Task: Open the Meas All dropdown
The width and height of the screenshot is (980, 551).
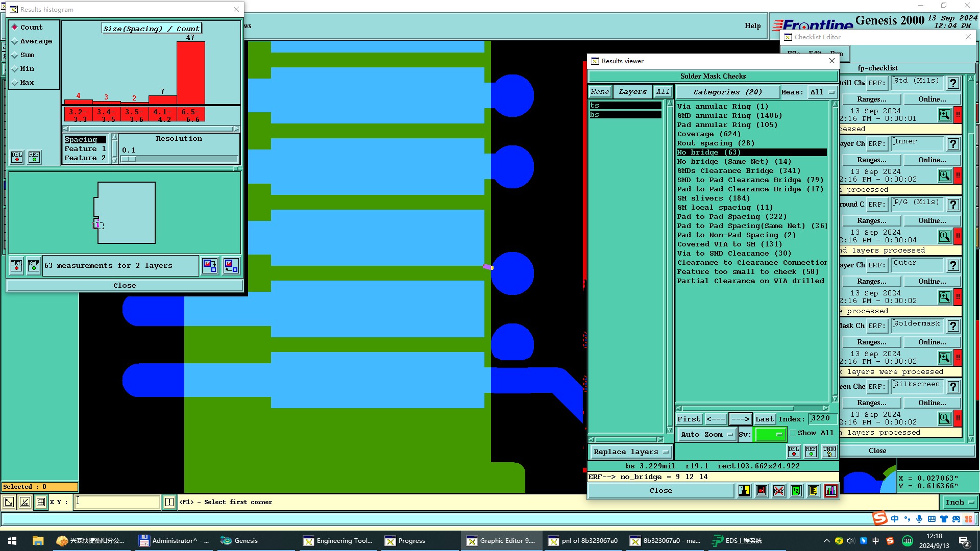Action: (x=822, y=92)
